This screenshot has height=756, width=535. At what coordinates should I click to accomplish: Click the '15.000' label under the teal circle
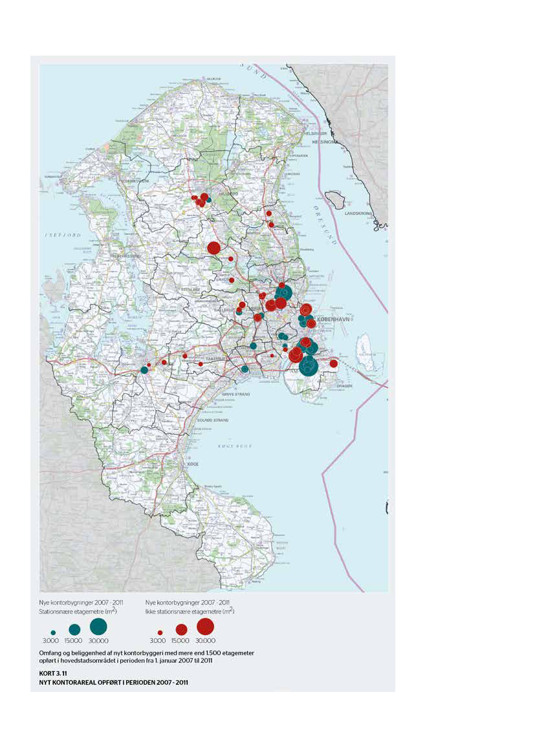pyautogui.click(x=74, y=641)
